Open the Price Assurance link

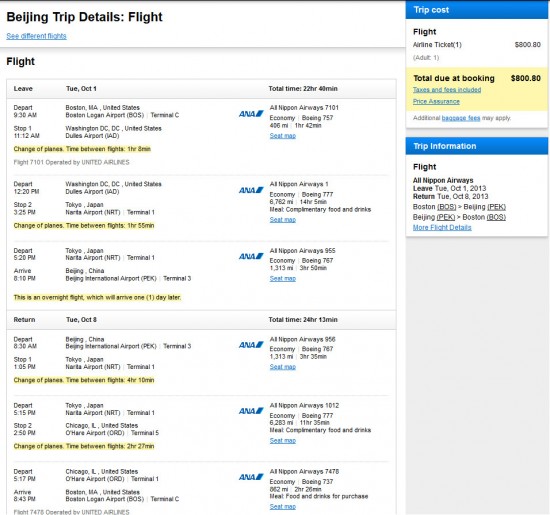436,101
